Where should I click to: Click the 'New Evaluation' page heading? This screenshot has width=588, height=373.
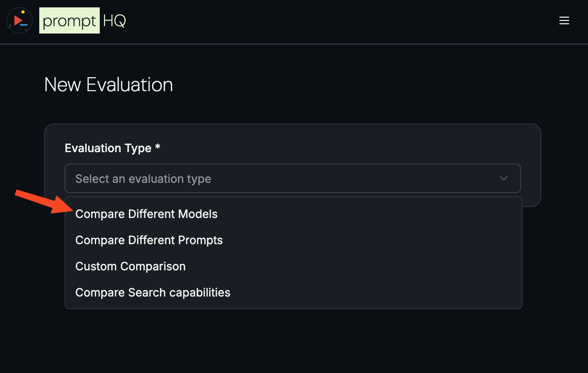click(x=108, y=85)
